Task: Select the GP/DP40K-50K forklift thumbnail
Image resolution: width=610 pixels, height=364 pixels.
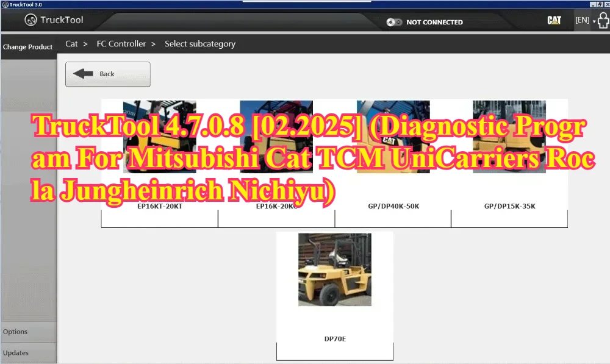Action: (393, 137)
